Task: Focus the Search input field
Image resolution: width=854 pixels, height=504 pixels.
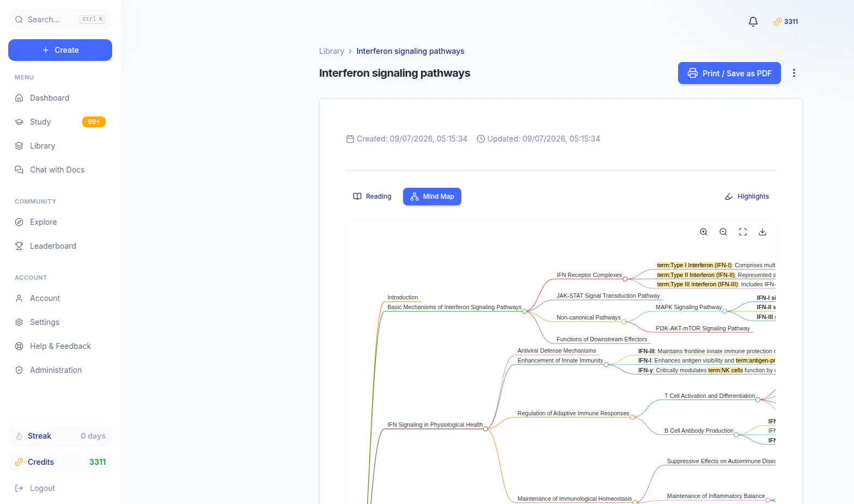Action: 60,20
